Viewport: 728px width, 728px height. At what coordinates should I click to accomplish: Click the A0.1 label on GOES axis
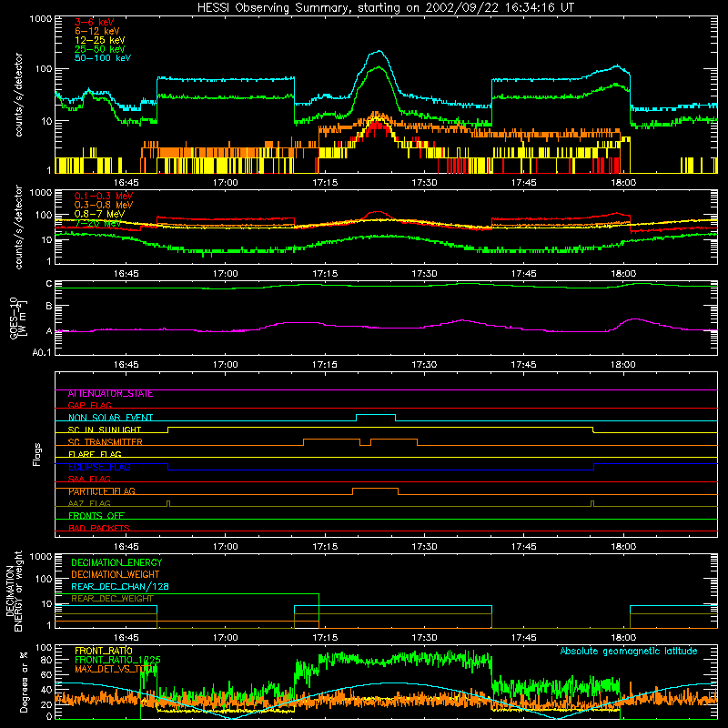[42, 352]
